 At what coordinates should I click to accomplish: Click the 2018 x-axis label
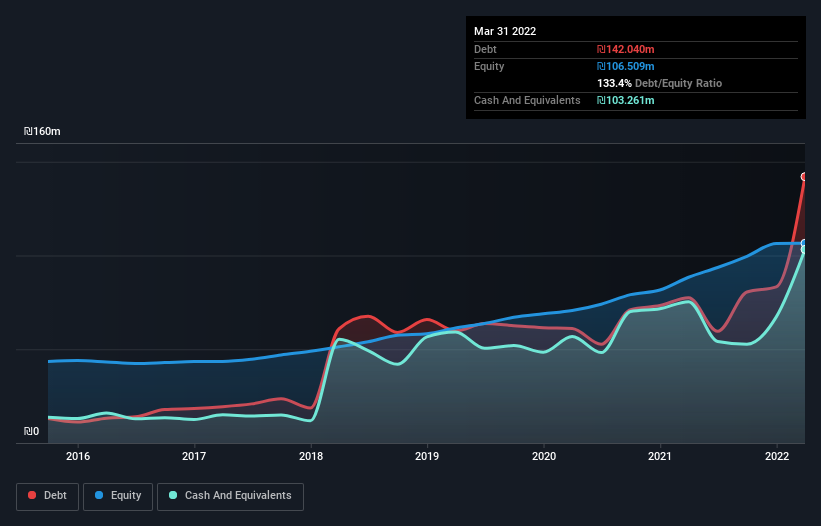tap(311, 456)
